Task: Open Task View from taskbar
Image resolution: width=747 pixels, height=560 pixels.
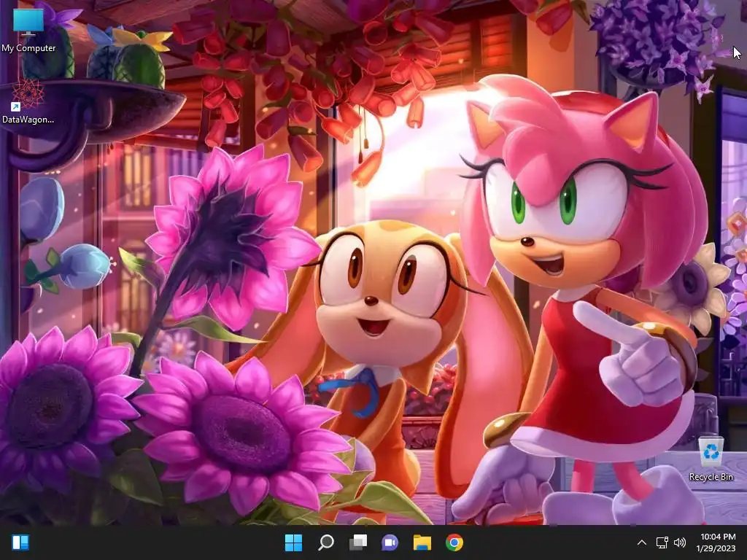Action: 358,542
